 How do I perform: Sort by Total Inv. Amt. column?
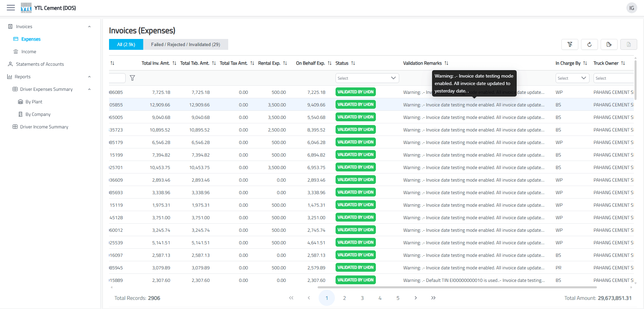(x=174, y=63)
